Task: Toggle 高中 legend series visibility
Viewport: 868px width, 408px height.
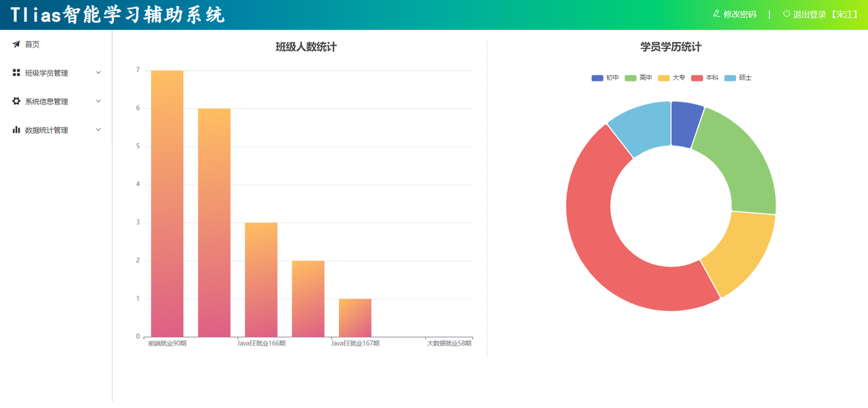Action: click(638, 78)
